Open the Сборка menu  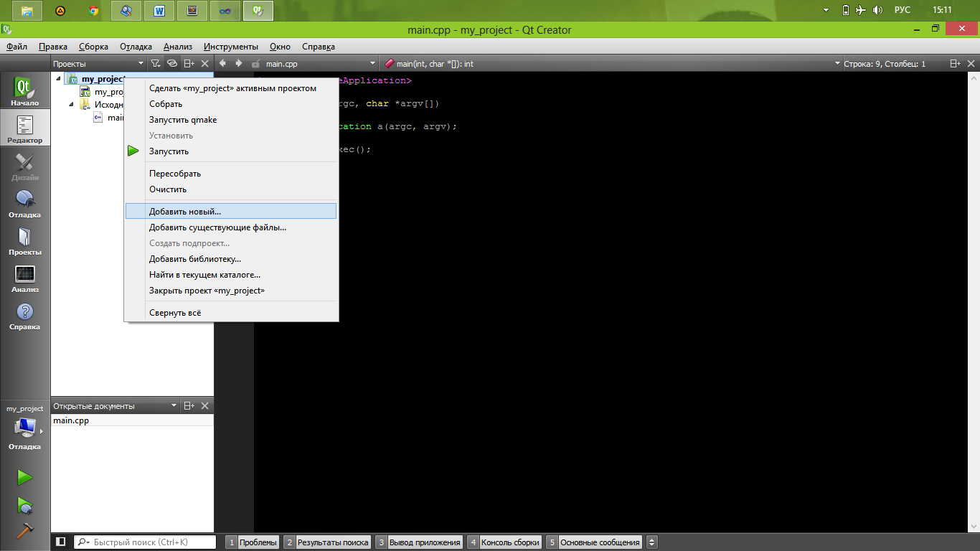[93, 47]
